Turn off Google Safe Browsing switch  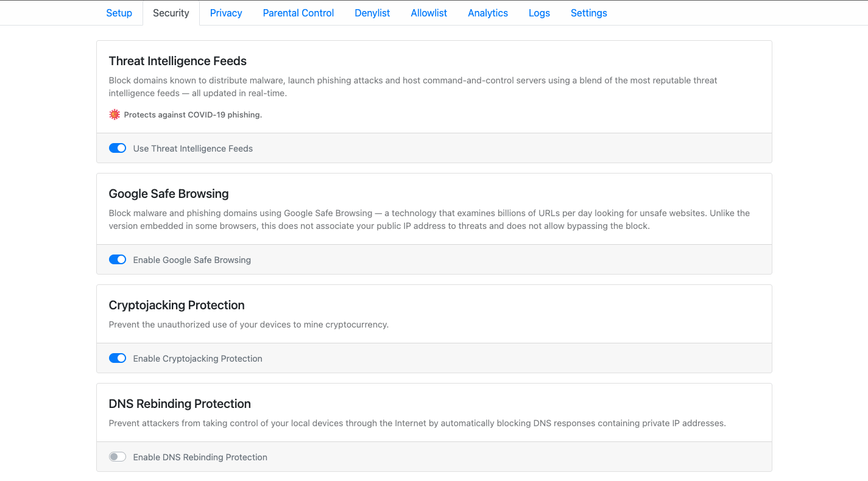118,259
